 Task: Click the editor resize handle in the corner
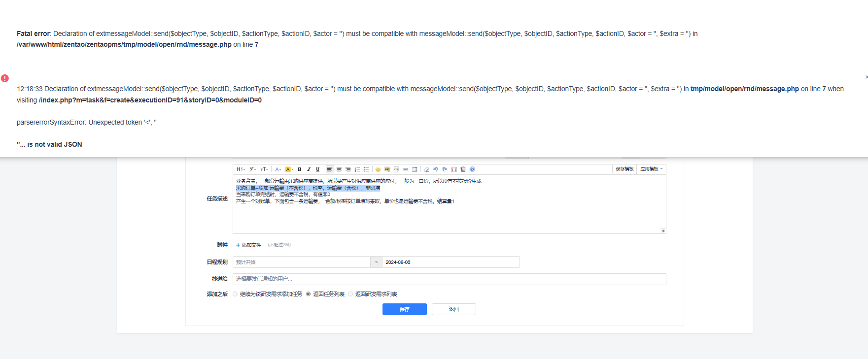[x=663, y=231]
